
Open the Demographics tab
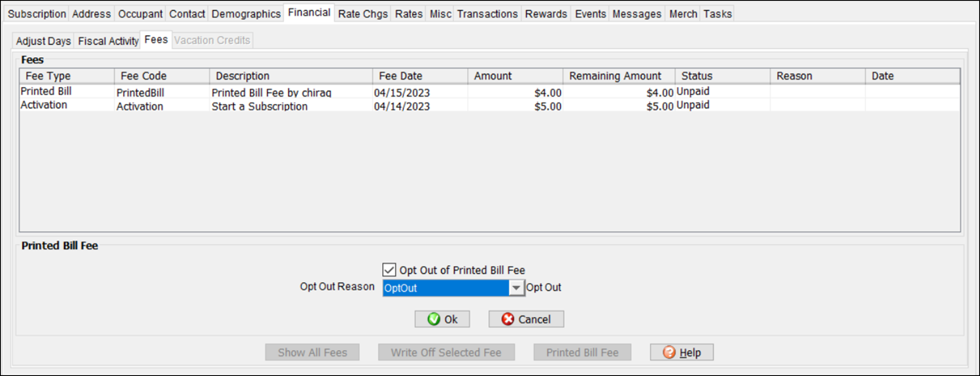246,14
